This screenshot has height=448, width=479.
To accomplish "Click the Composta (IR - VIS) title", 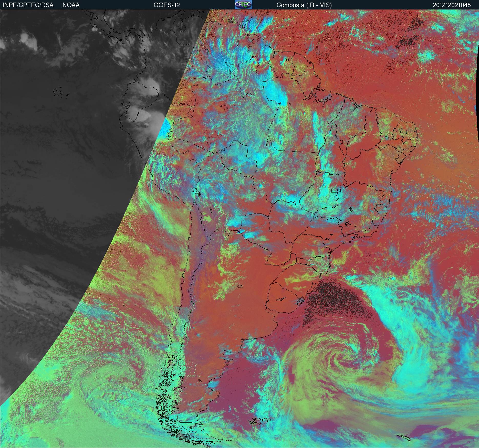I will pos(304,5).
